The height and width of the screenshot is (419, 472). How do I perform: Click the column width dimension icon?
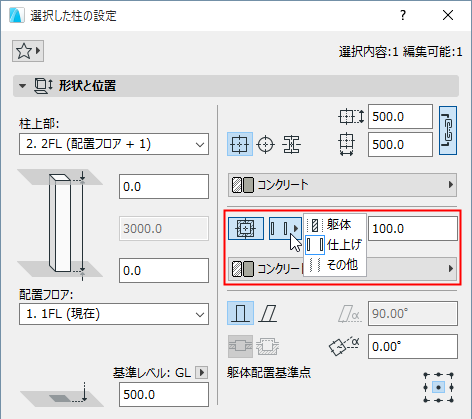pyautogui.click(x=347, y=144)
